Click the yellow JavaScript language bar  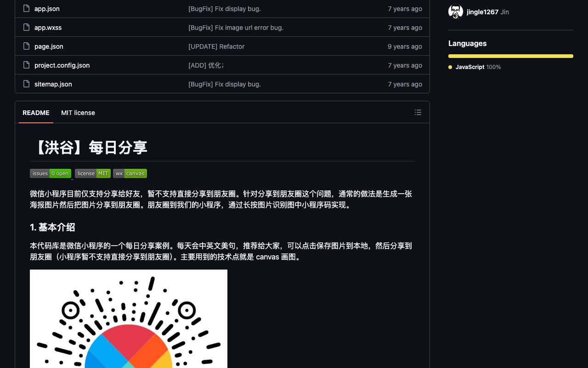[511, 56]
